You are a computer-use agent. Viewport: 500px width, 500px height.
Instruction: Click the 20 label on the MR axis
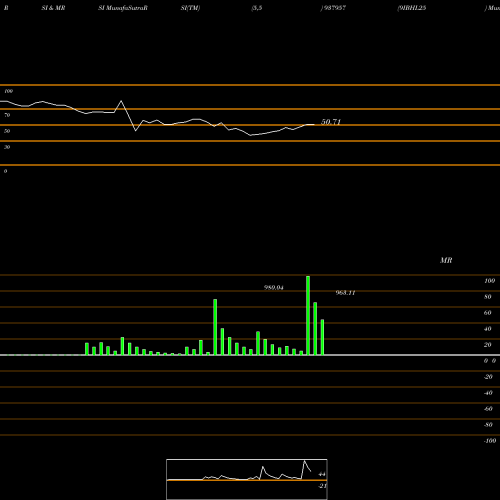[x=488, y=345]
